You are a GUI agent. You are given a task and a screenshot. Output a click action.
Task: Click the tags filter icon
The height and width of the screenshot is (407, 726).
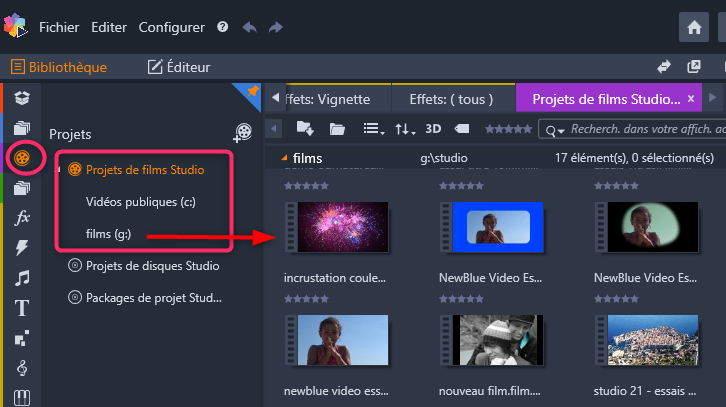click(x=462, y=129)
